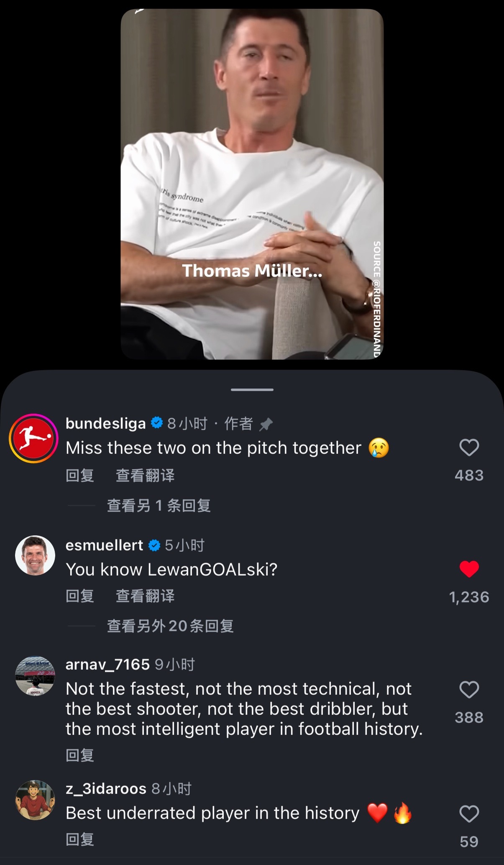Image resolution: width=504 pixels, height=865 pixels.
Task: Reply to bundesliga comment via 回复
Action: (x=80, y=476)
